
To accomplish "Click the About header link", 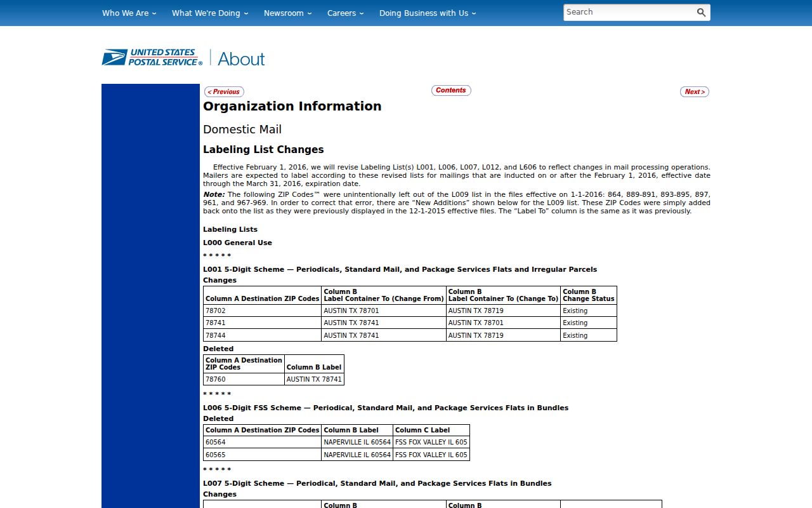I will point(241,59).
